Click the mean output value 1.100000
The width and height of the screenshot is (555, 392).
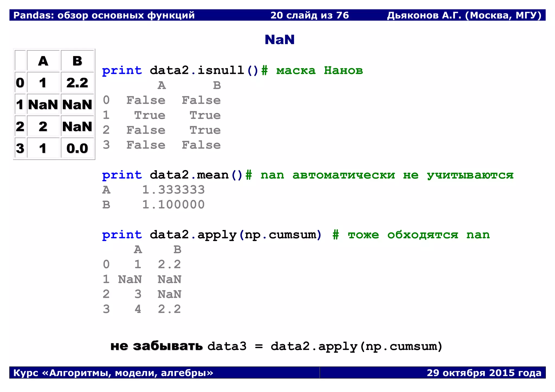pos(173,204)
